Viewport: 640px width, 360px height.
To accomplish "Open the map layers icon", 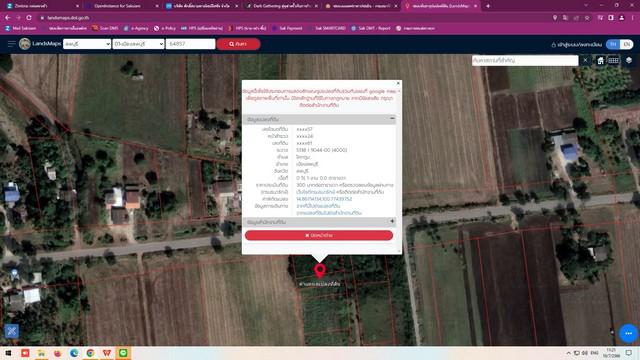I will pyautogui.click(x=629, y=60).
